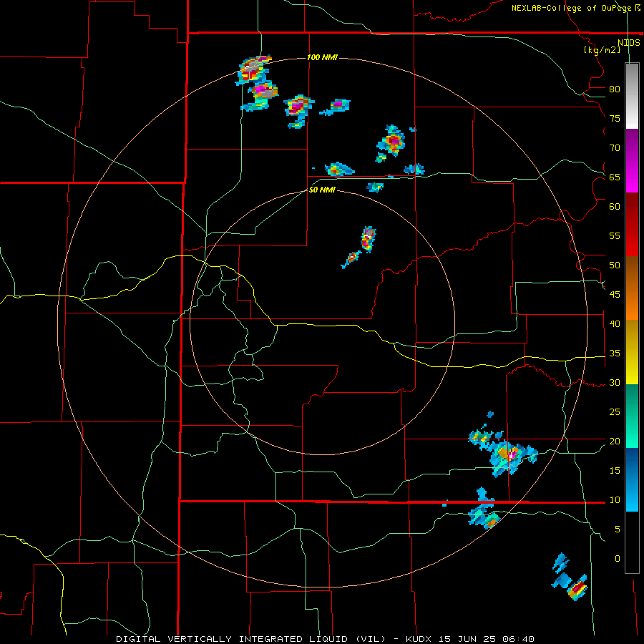Click the 50 value on the color scale
Viewport: 644px width, 644px height.
[x=615, y=265]
